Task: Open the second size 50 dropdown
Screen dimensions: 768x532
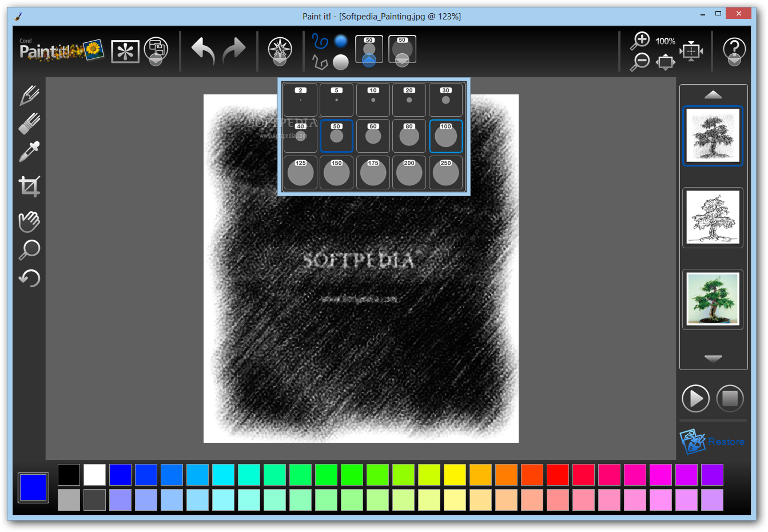Action: pos(402,51)
